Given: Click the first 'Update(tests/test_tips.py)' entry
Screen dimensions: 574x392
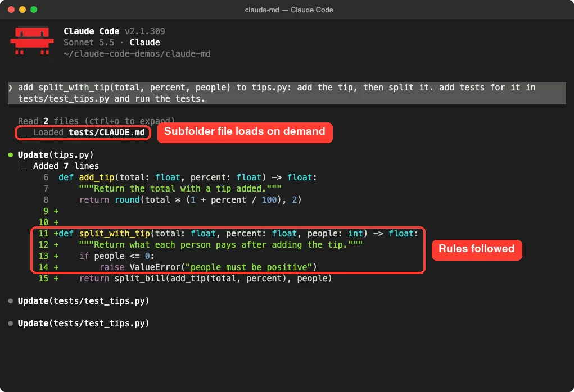Looking at the screenshot, I should pyautogui.click(x=83, y=301).
